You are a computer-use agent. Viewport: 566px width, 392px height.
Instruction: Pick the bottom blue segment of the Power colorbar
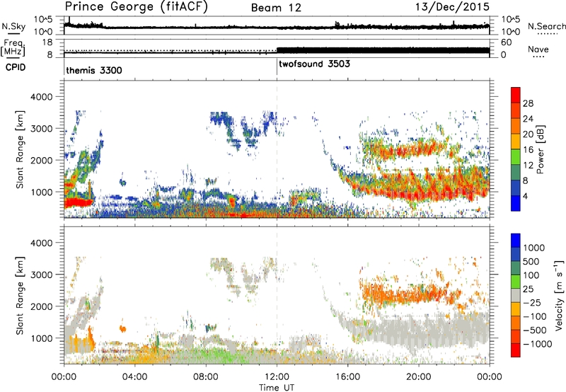pyautogui.click(x=516, y=203)
